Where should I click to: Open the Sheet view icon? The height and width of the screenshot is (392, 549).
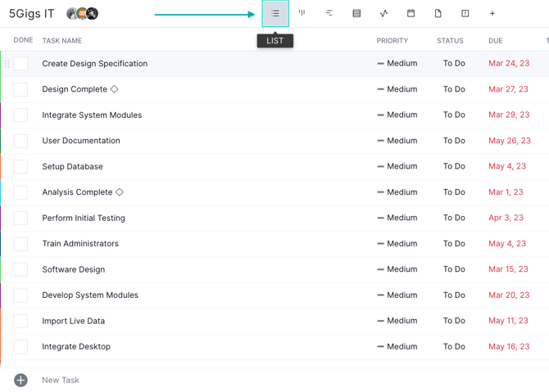356,13
